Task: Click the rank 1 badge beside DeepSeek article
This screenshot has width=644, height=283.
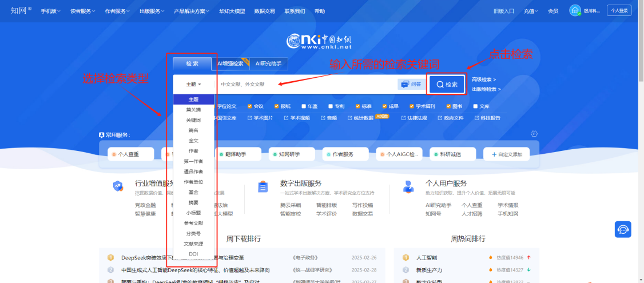Action: 110,257
